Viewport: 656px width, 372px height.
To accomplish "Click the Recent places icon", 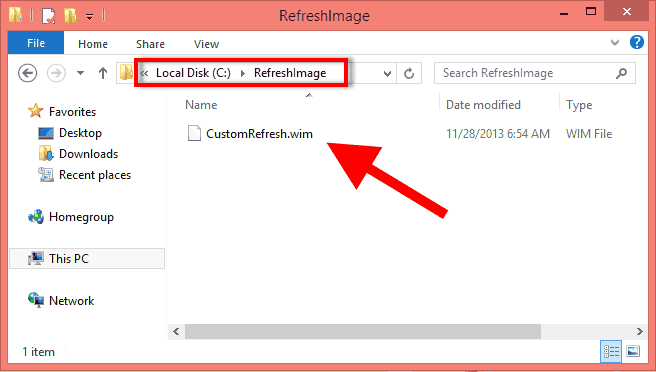I will coord(46,174).
